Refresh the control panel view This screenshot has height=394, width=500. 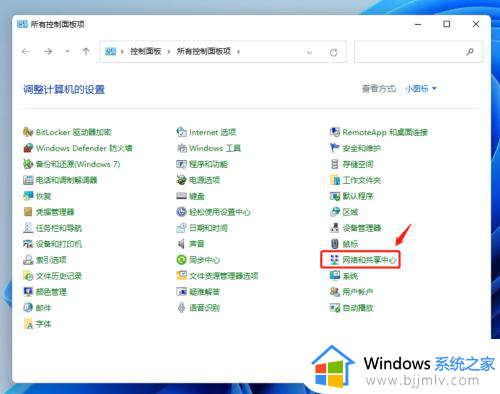(x=334, y=52)
